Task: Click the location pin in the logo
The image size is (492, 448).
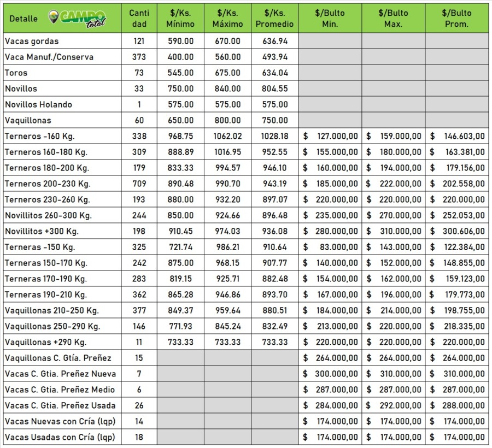Action: pos(53,17)
